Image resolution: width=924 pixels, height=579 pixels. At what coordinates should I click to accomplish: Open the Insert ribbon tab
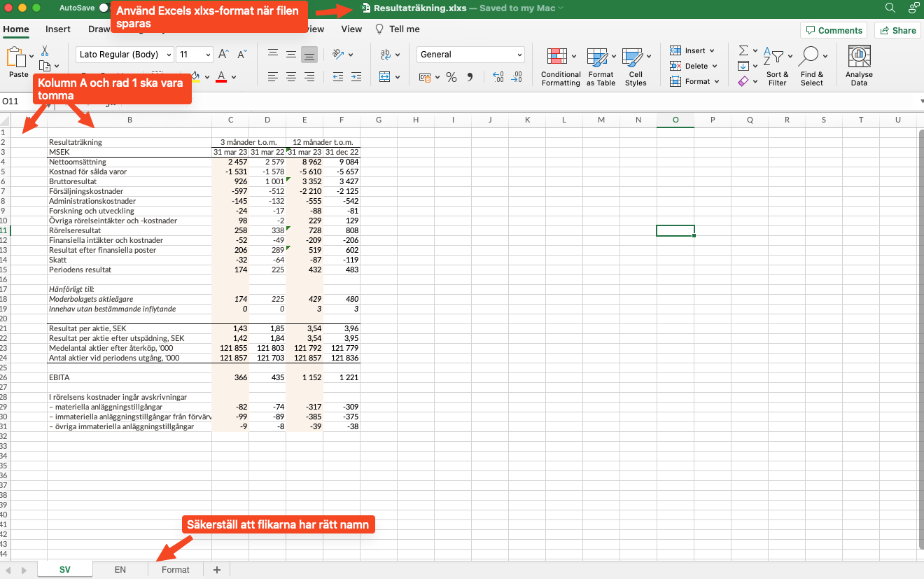tap(58, 29)
